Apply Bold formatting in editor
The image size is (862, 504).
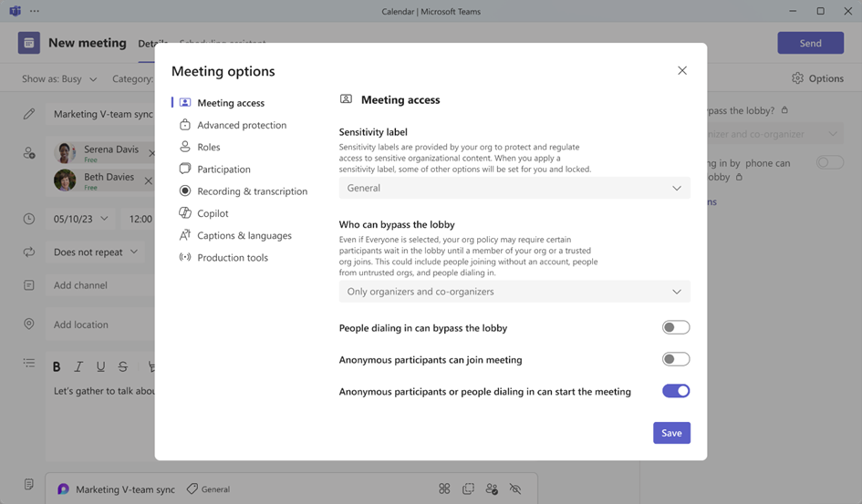pyautogui.click(x=57, y=366)
